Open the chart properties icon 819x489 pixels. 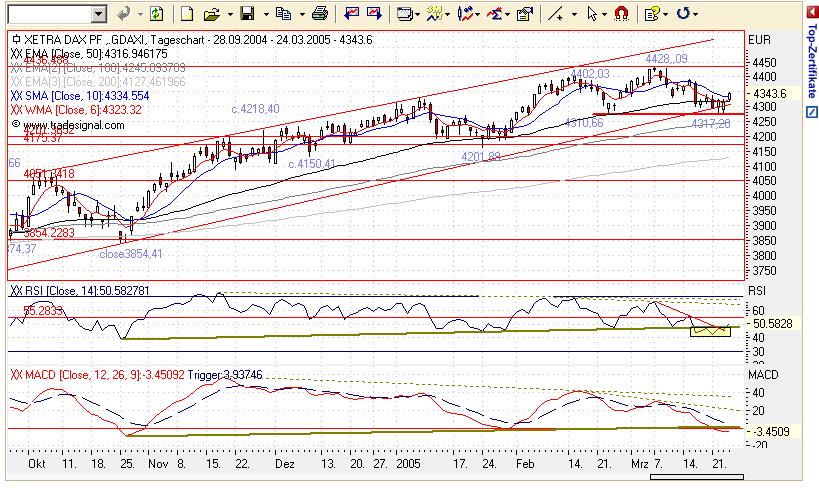click(x=524, y=14)
